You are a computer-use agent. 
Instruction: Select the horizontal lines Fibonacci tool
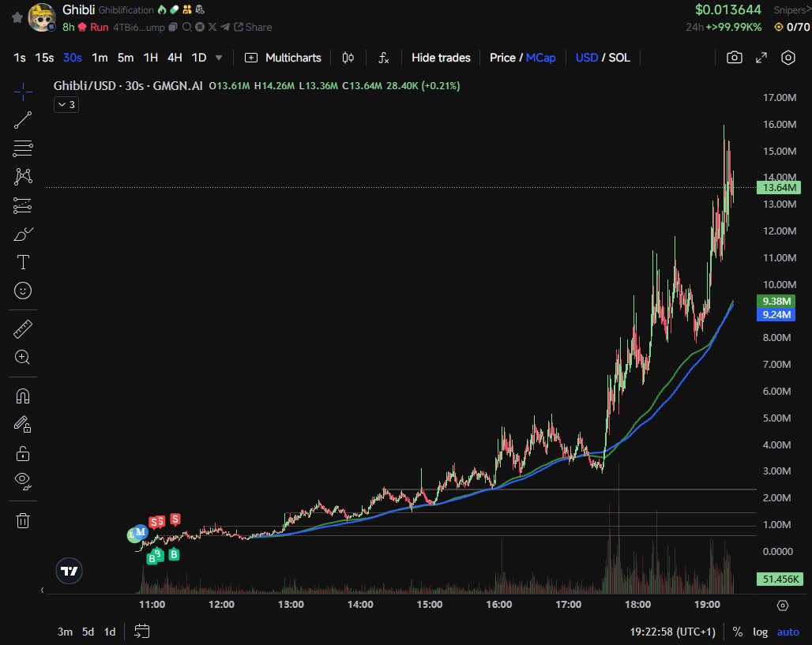point(23,148)
